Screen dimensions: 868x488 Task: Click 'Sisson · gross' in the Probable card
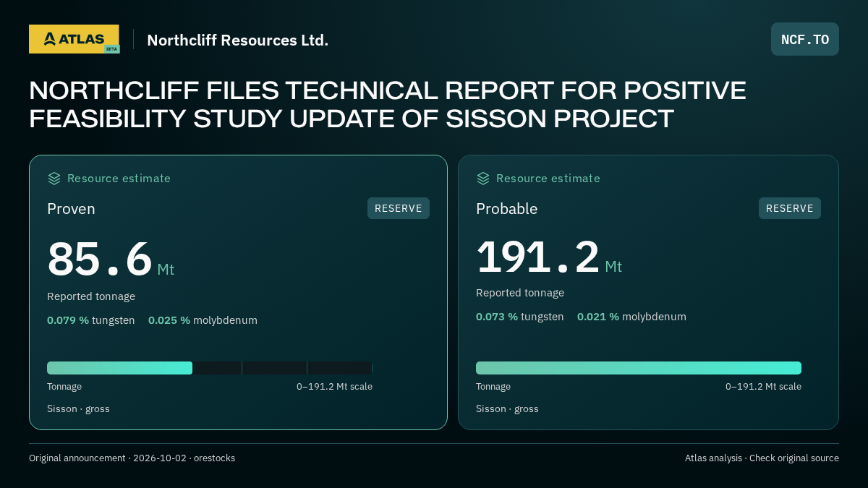pyautogui.click(x=507, y=409)
